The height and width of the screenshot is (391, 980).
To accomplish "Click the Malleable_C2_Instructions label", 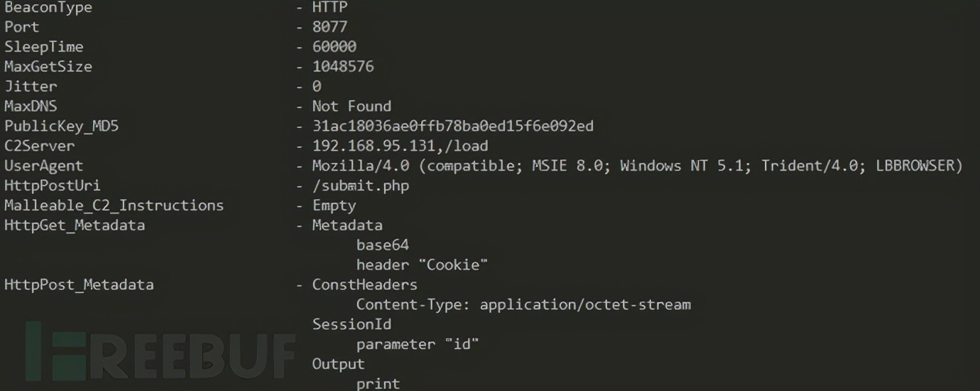I will click(x=114, y=205).
